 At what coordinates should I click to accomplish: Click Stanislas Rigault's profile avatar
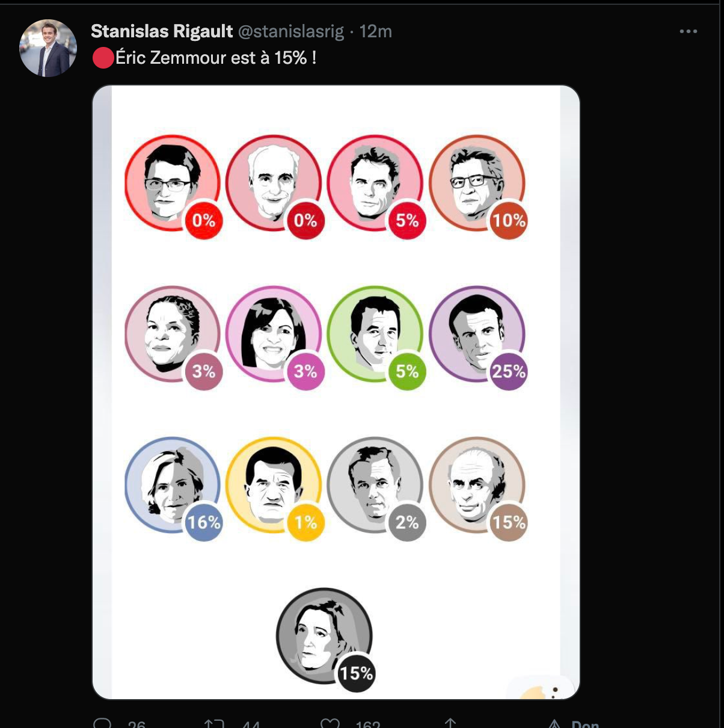click(48, 48)
